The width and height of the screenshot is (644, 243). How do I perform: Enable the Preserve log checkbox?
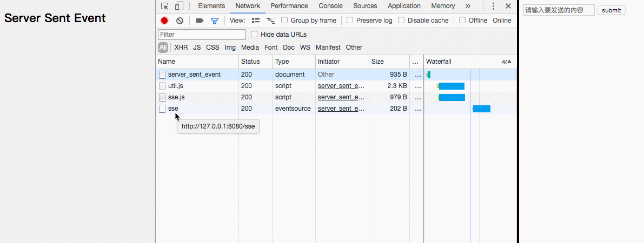pyautogui.click(x=350, y=21)
